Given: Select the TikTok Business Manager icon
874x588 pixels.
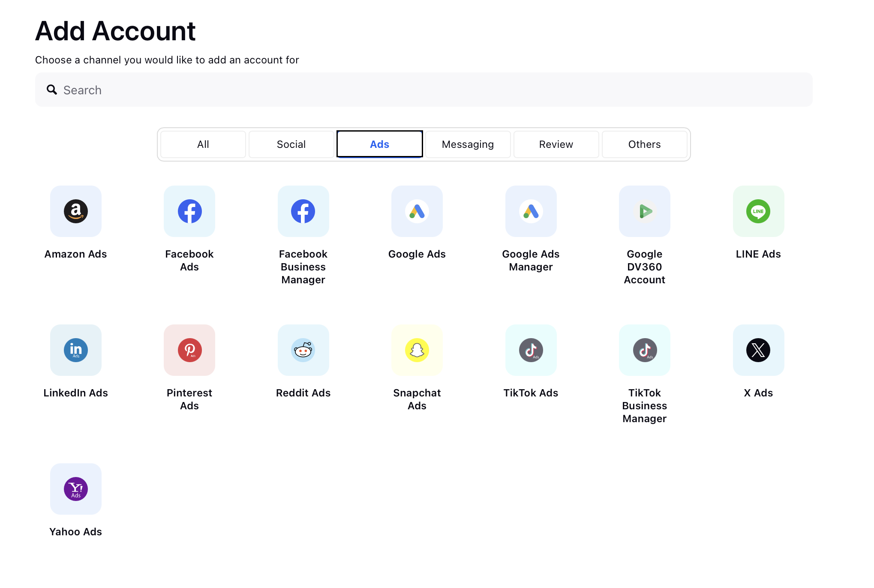Looking at the screenshot, I should 645,350.
